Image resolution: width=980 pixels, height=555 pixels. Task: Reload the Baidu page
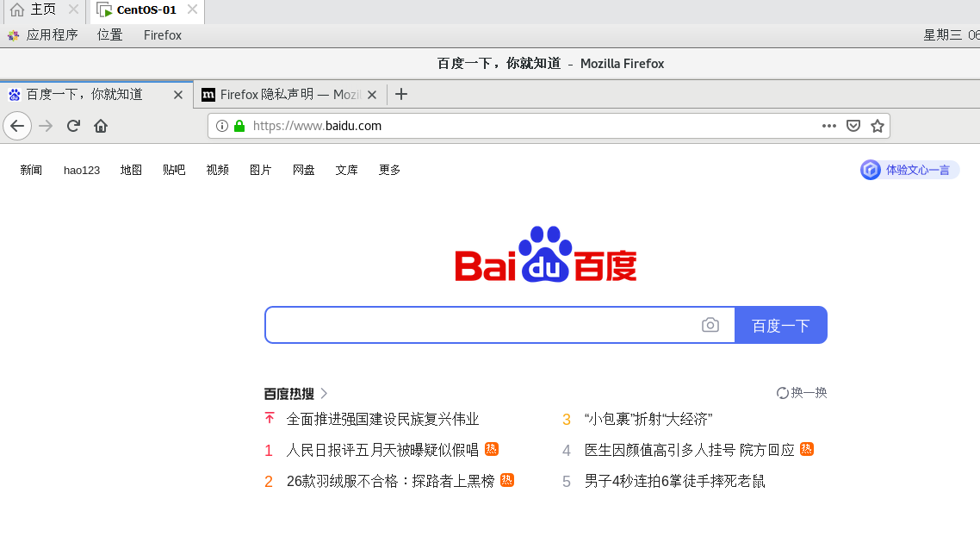73,126
